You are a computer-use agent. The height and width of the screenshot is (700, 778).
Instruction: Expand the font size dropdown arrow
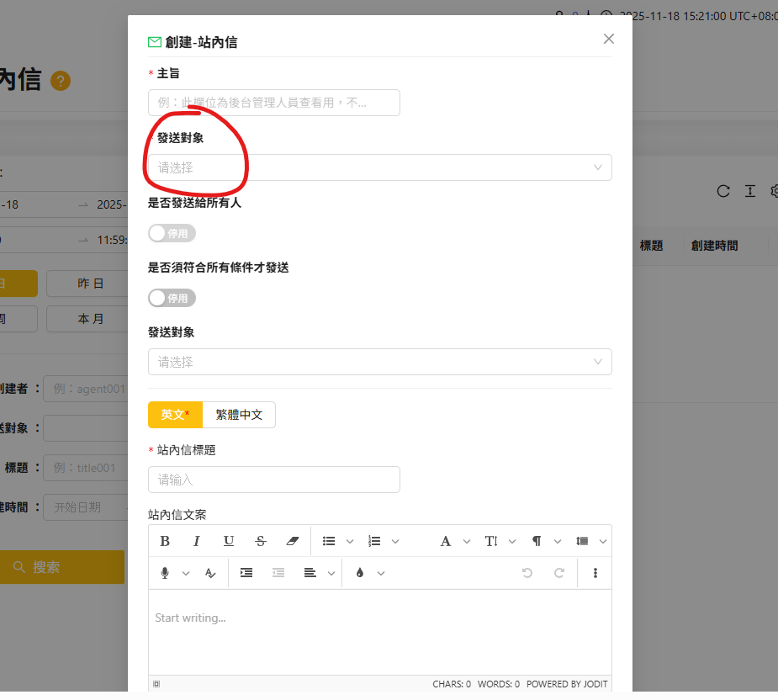512,541
